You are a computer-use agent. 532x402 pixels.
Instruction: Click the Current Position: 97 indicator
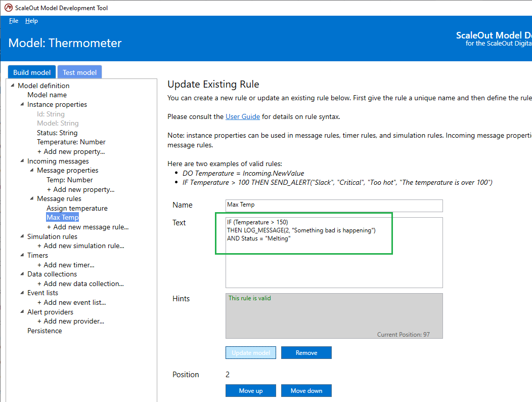pyautogui.click(x=404, y=334)
